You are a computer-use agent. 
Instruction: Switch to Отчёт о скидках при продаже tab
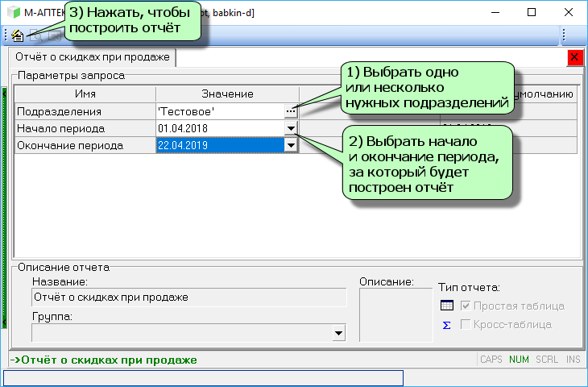(93, 57)
